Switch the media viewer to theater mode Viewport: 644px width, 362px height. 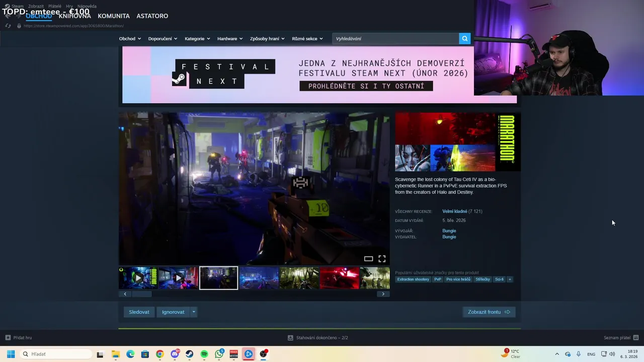(368, 259)
